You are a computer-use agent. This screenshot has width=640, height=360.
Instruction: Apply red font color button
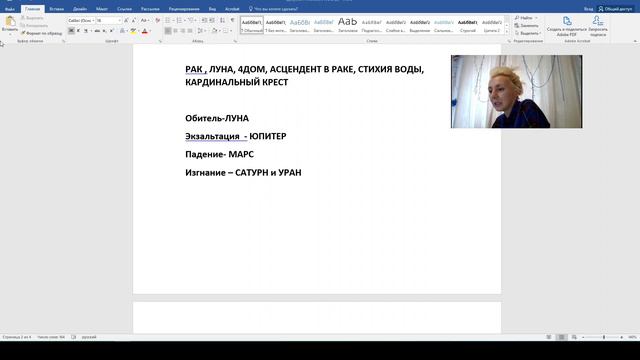(x=144, y=31)
